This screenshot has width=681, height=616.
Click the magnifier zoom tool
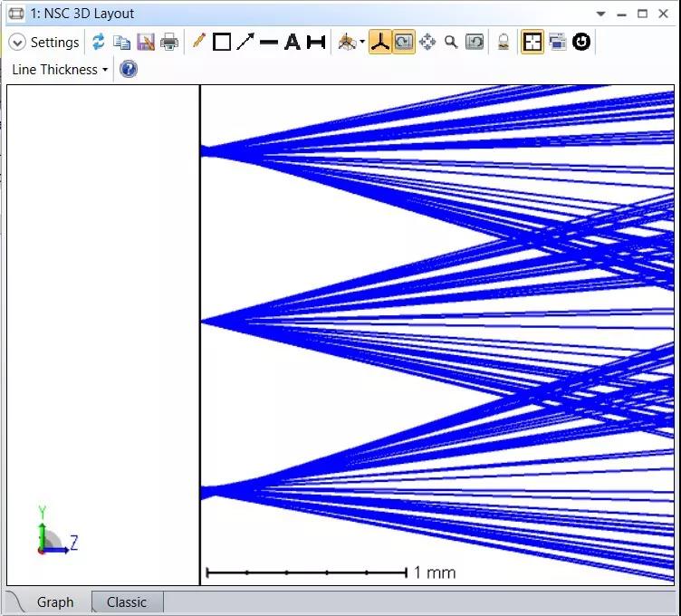450,43
